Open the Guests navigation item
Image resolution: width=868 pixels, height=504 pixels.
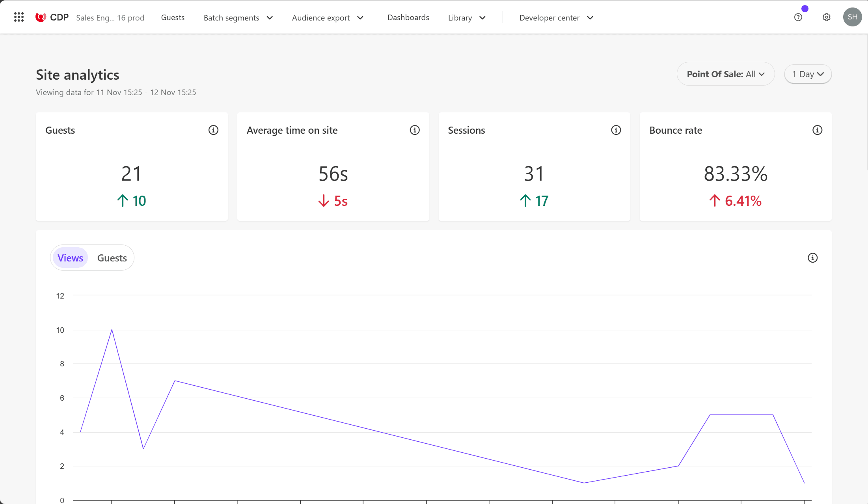(x=173, y=17)
